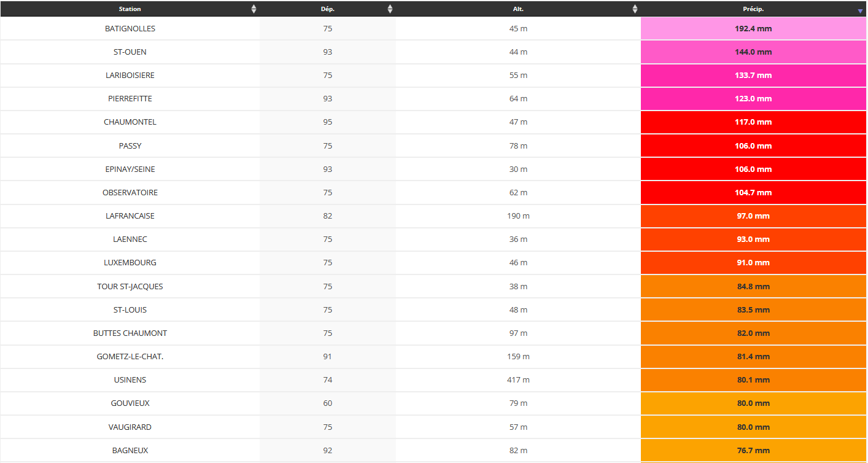The image size is (868, 463).
Task: Click the 81.4 mm precipitation value
Action: click(753, 357)
